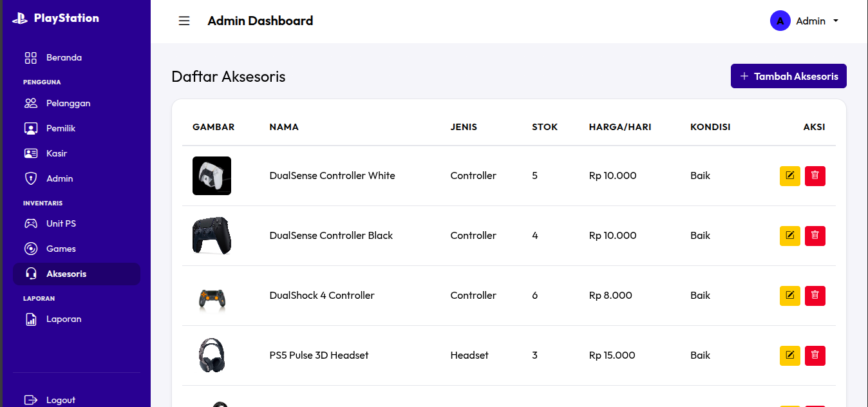Click the Tambah Aksesoris button

(x=789, y=76)
